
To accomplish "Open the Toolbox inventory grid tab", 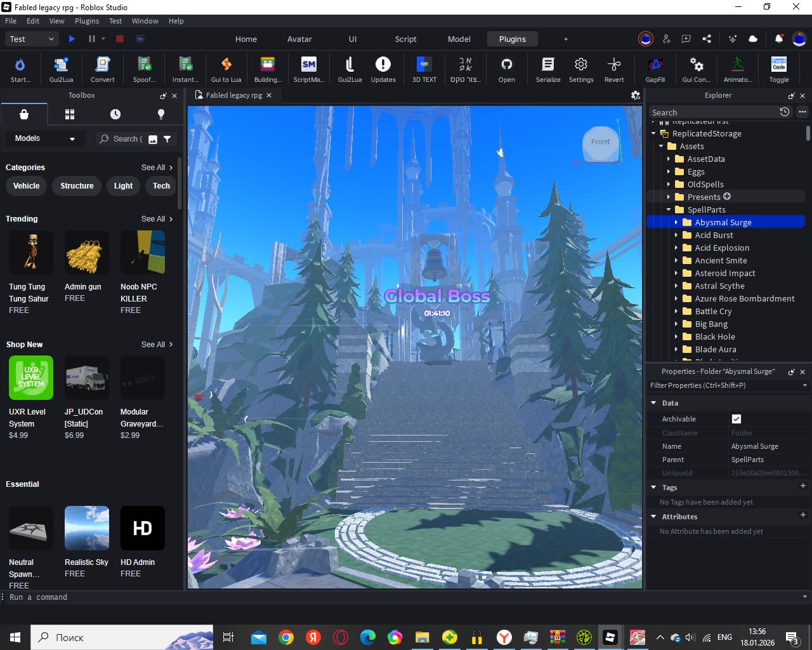I will tap(70, 114).
